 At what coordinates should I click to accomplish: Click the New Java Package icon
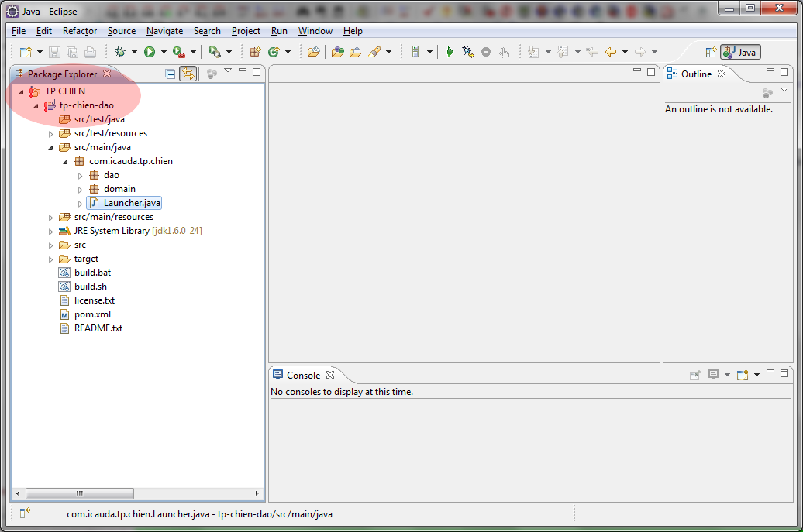click(x=254, y=52)
